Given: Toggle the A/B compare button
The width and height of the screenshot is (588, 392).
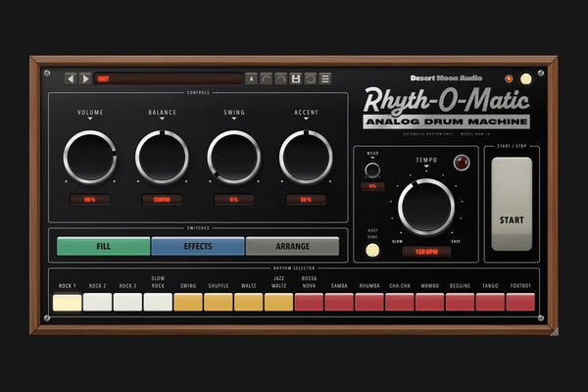Looking at the screenshot, I should [251, 78].
